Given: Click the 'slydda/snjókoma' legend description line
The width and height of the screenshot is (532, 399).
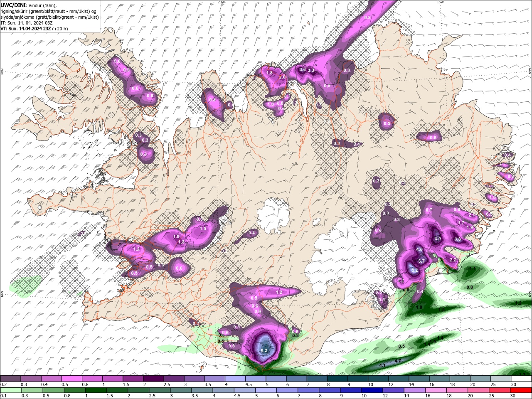Looking at the screenshot, I should click(x=49, y=17).
